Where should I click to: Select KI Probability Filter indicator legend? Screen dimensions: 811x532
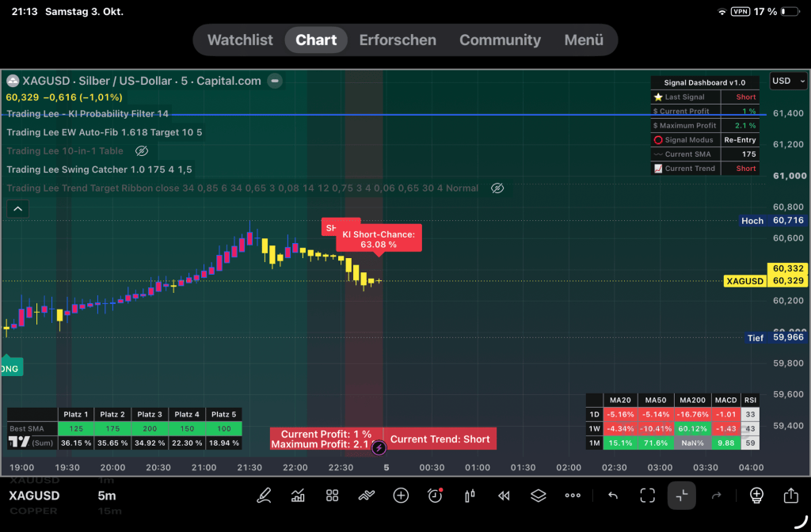pyautogui.click(x=87, y=114)
